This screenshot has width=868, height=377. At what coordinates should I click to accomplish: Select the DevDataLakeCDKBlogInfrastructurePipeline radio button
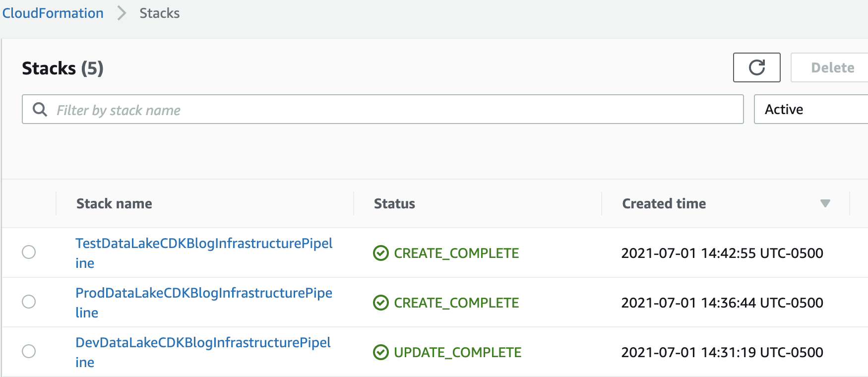coord(29,351)
